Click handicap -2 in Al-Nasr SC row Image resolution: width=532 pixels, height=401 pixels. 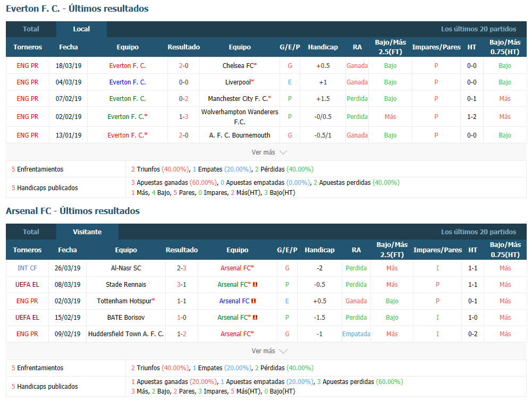tap(319, 268)
